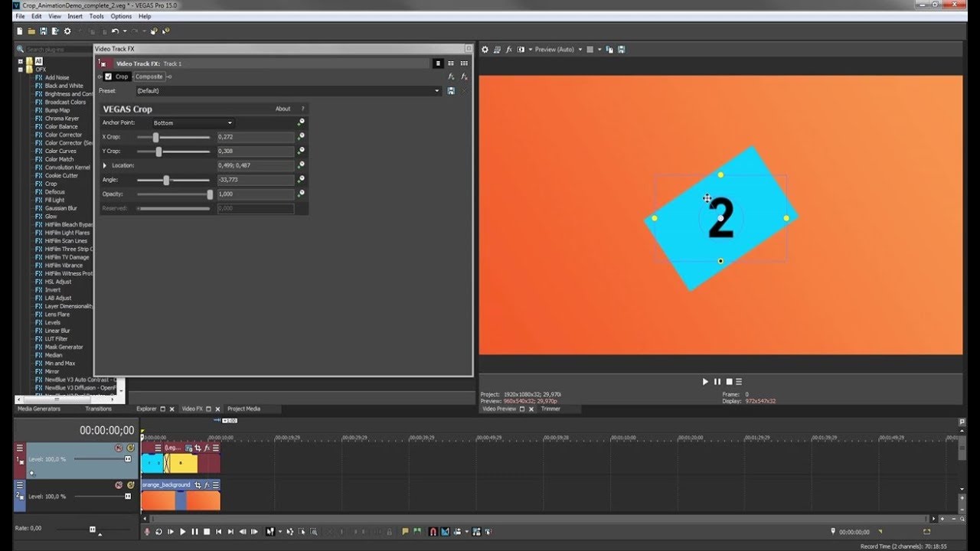Open video output FX in preview toolbar
The image size is (980, 551).
[x=509, y=49]
